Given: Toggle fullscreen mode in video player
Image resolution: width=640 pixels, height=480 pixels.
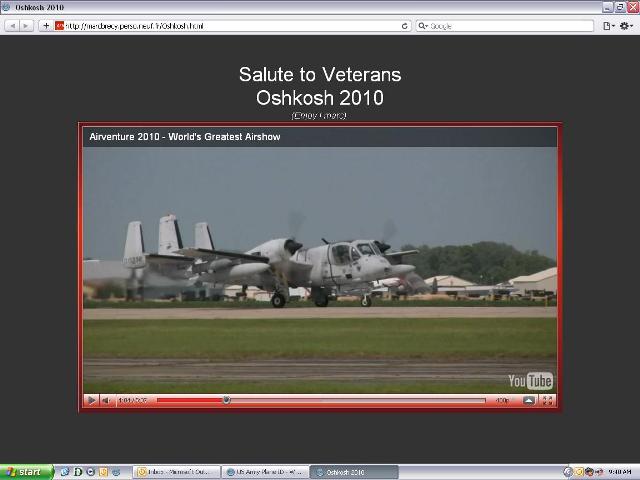Looking at the screenshot, I should pos(547,400).
